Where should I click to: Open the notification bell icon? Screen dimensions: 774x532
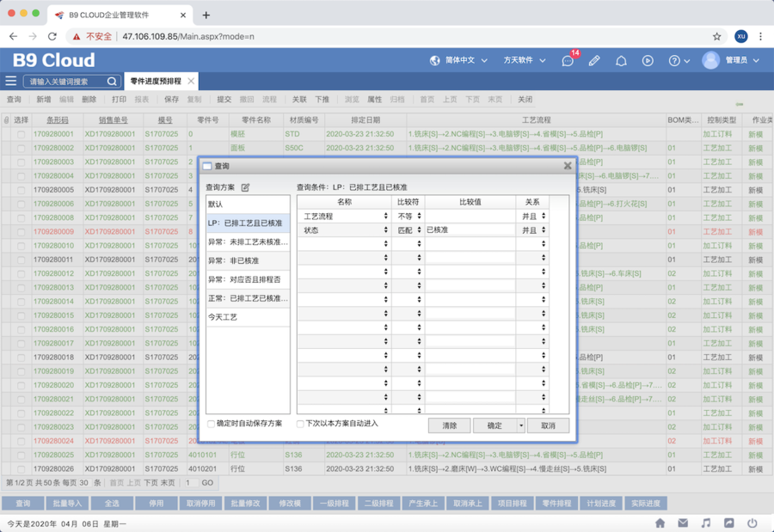point(621,61)
